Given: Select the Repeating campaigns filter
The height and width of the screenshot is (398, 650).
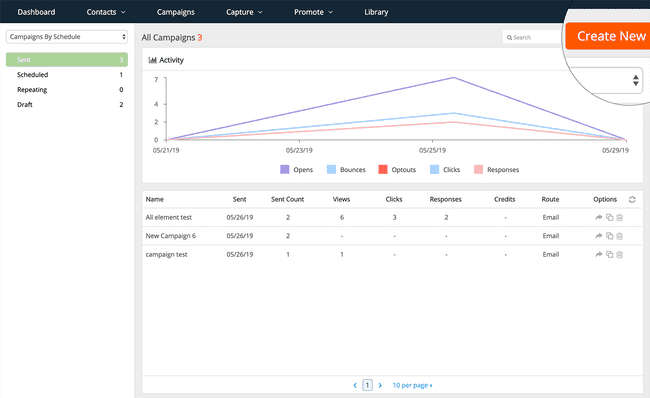Looking at the screenshot, I should click(x=67, y=90).
